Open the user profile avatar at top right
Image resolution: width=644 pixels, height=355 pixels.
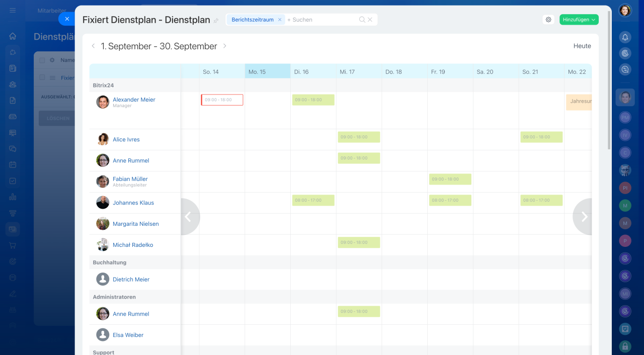click(x=625, y=11)
